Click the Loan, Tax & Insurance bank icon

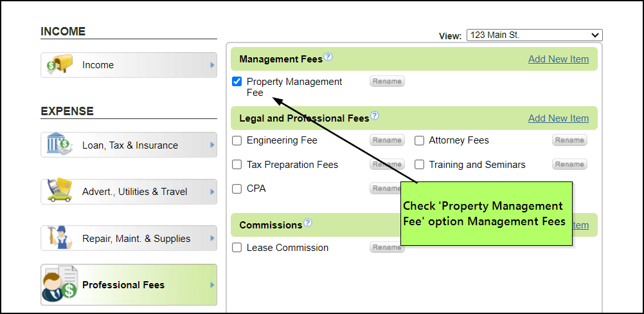coord(59,145)
